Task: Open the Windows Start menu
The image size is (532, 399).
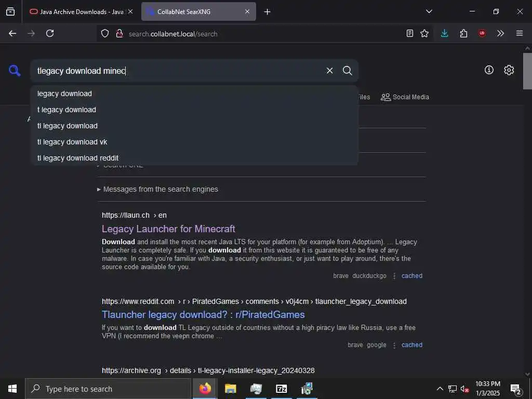Action: point(12,389)
